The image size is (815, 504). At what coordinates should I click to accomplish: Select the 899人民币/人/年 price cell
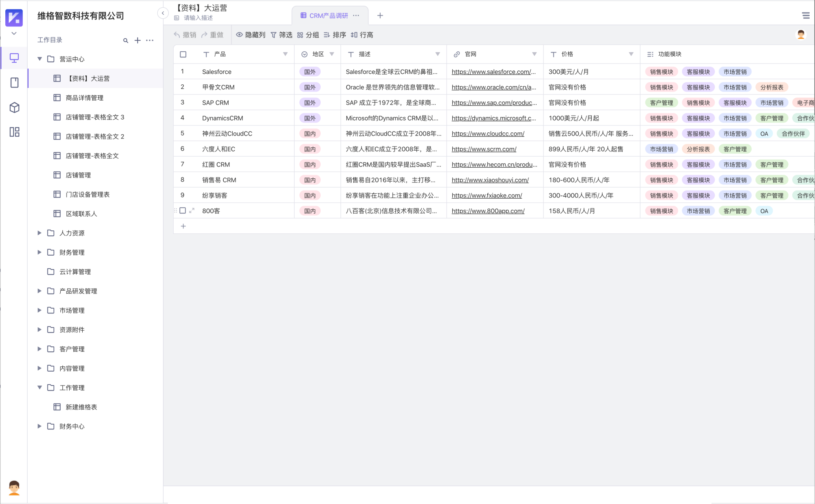(x=591, y=149)
